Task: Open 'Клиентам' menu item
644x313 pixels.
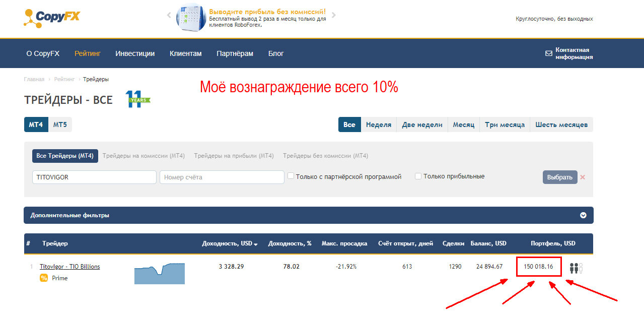Action: tap(185, 53)
